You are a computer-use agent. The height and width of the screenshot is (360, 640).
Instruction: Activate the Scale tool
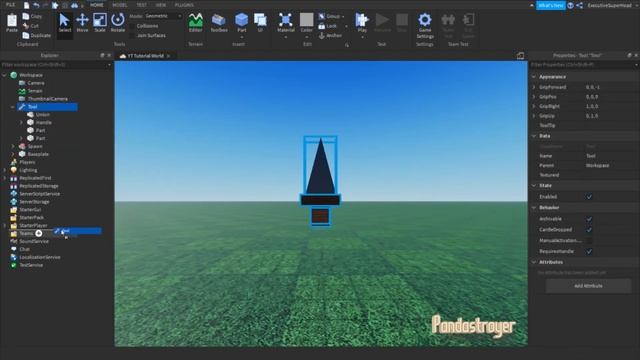coord(100,22)
